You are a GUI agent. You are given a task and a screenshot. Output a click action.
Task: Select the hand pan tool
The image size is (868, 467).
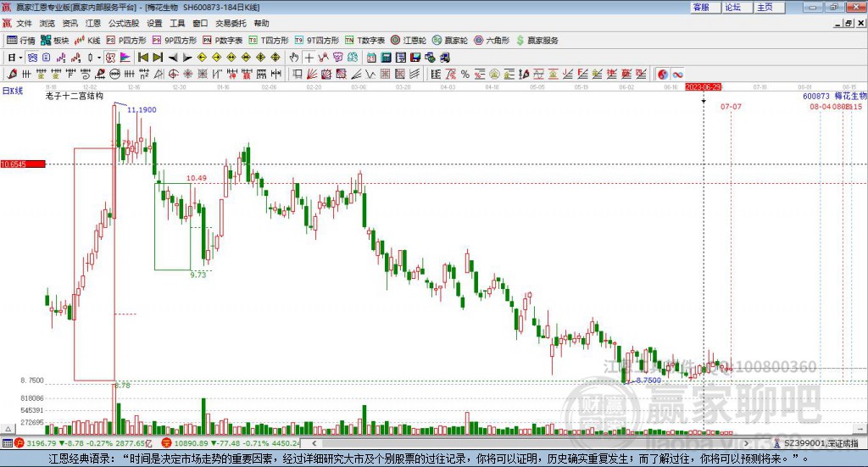(x=294, y=58)
